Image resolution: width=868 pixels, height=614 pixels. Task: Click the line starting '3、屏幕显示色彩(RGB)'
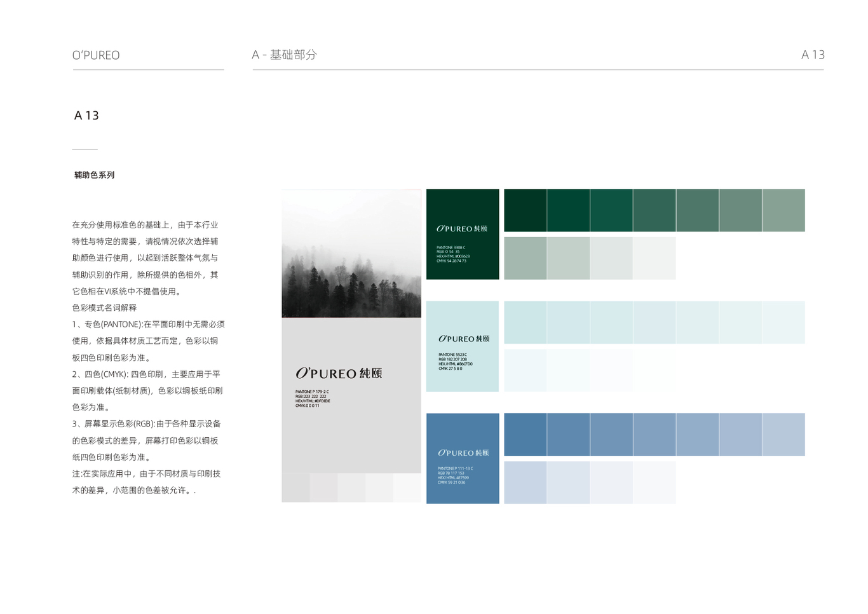pyautogui.click(x=146, y=424)
